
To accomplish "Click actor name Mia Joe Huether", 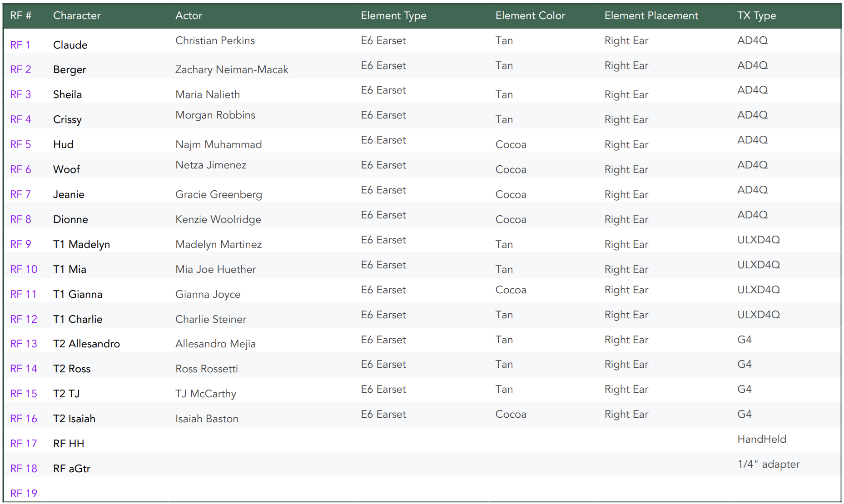I will pyautogui.click(x=215, y=269).
